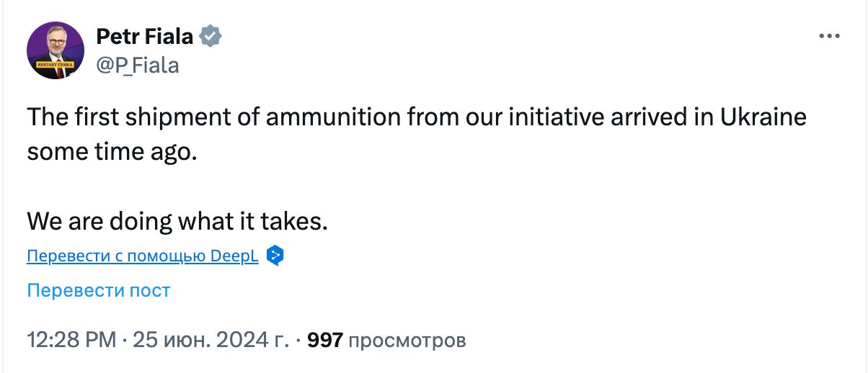Click "Перевести с помощью DeepL" link
The height and width of the screenshot is (373, 868).
[x=143, y=256]
